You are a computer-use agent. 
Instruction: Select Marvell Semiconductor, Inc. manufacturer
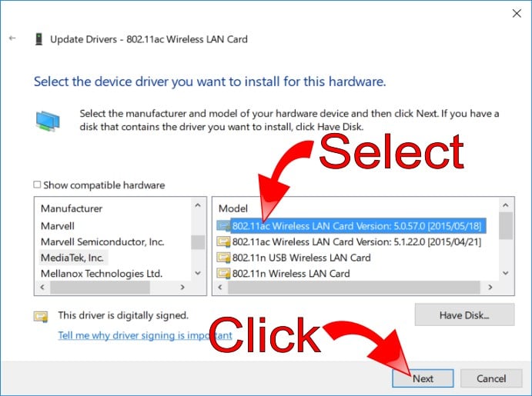[x=102, y=242]
